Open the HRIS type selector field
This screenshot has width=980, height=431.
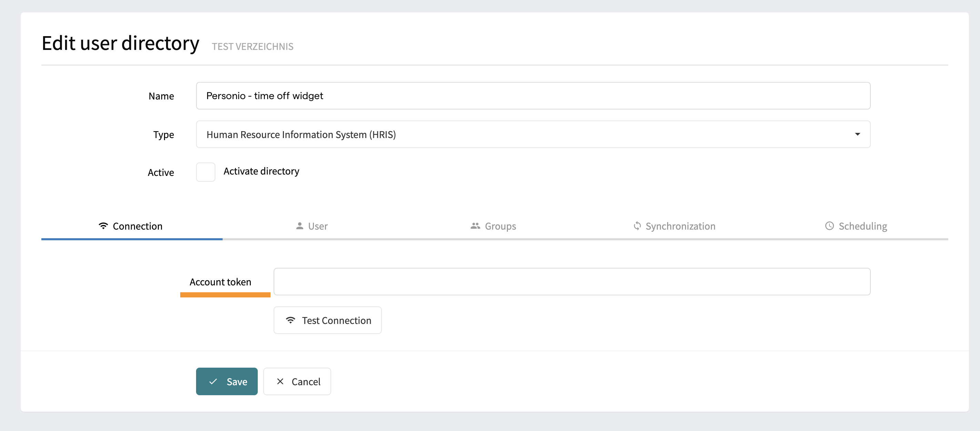pyautogui.click(x=533, y=134)
